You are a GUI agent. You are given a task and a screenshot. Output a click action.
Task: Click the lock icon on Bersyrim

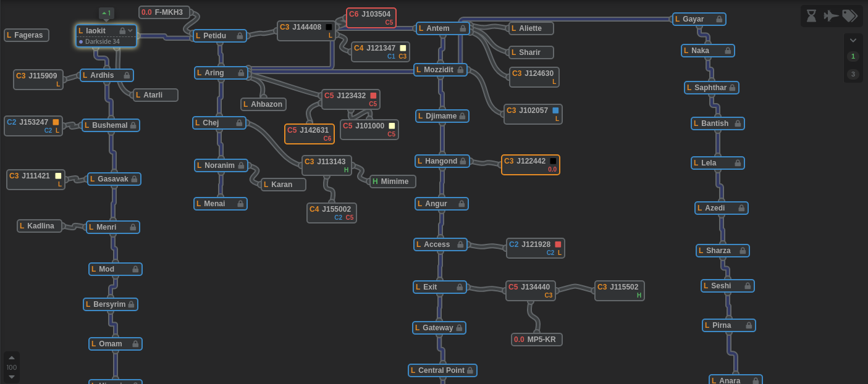click(x=131, y=304)
